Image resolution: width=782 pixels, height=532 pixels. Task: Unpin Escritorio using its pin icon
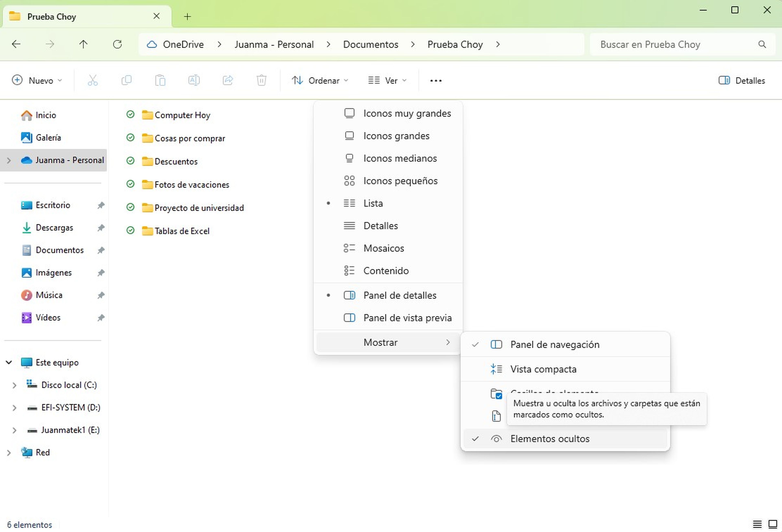click(101, 205)
